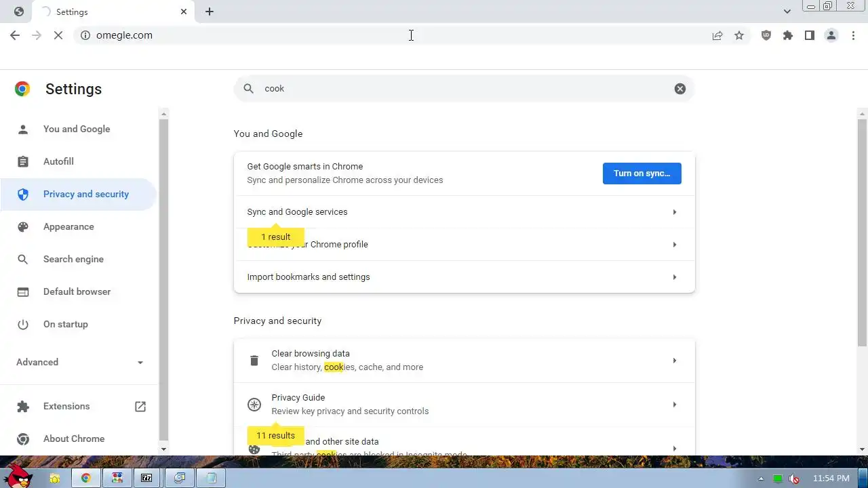Open the tab search dropdown arrow
This screenshot has height=488, width=868.
[x=787, y=12]
